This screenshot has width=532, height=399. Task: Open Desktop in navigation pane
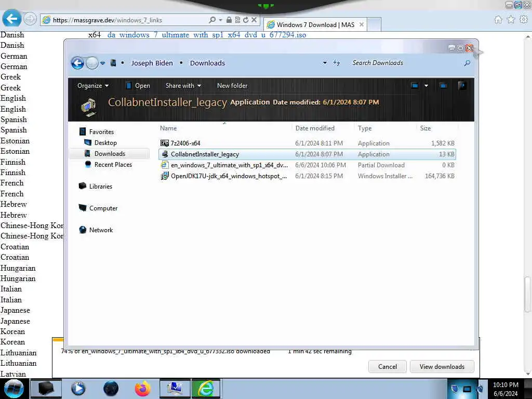pyautogui.click(x=105, y=143)
